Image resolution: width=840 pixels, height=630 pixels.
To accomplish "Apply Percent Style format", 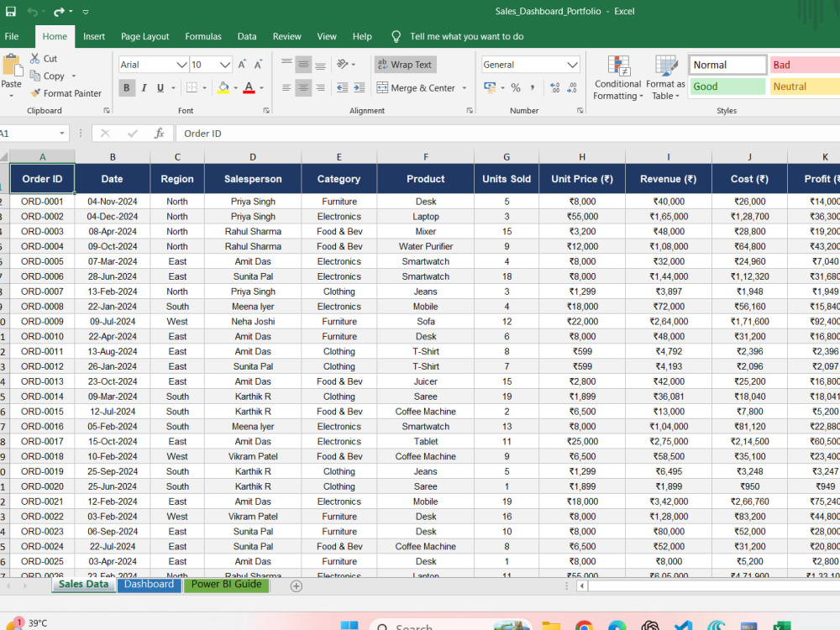I will [x=516, y=87].
